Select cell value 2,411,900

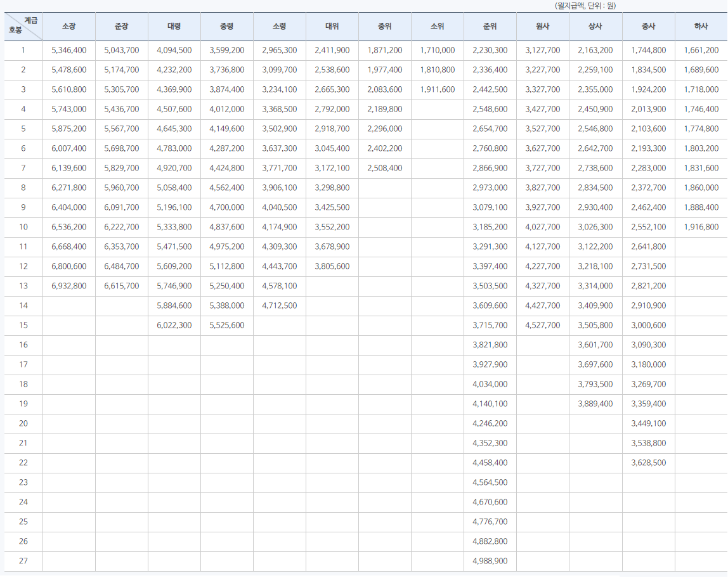[332, 50]
